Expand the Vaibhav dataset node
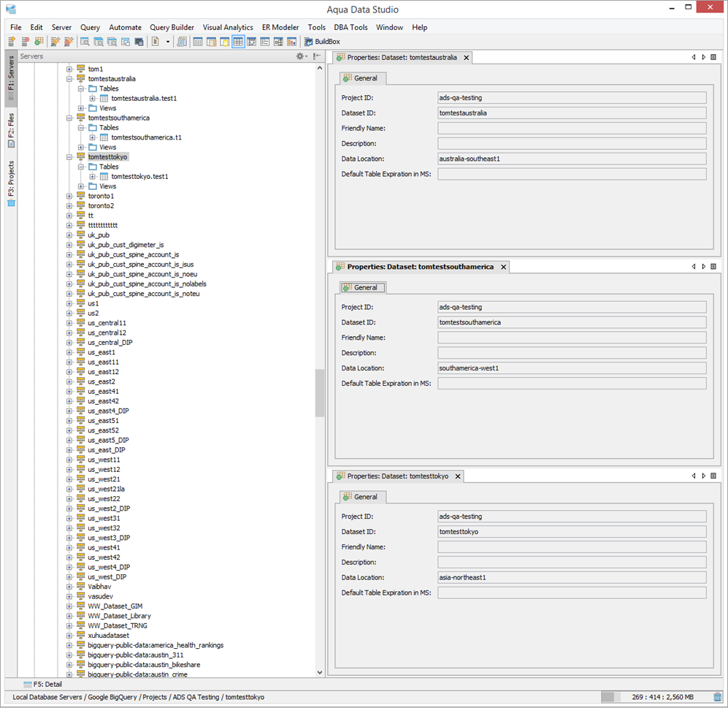This screenshot has width=728, height=708. [69, 587]
